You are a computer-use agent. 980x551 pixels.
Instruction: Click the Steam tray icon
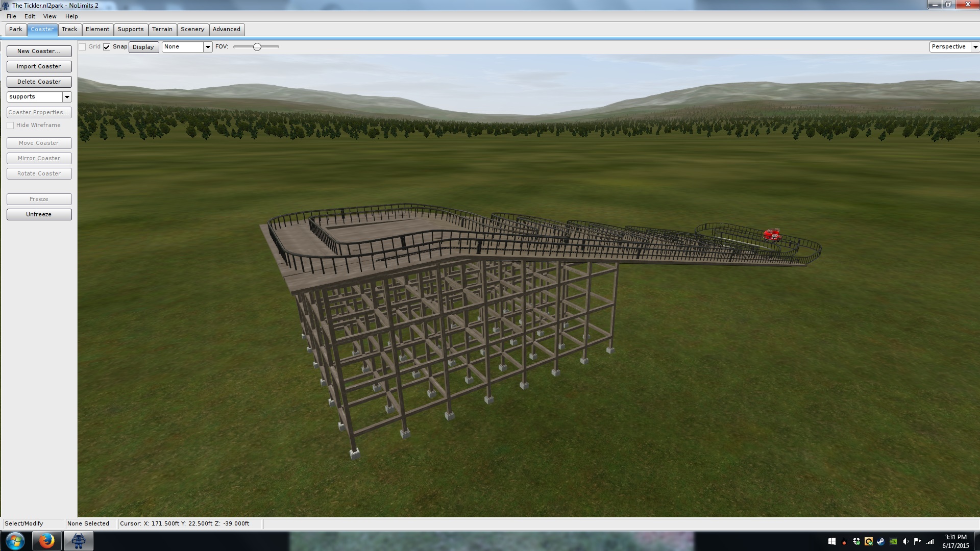click(x=881, y=541)
